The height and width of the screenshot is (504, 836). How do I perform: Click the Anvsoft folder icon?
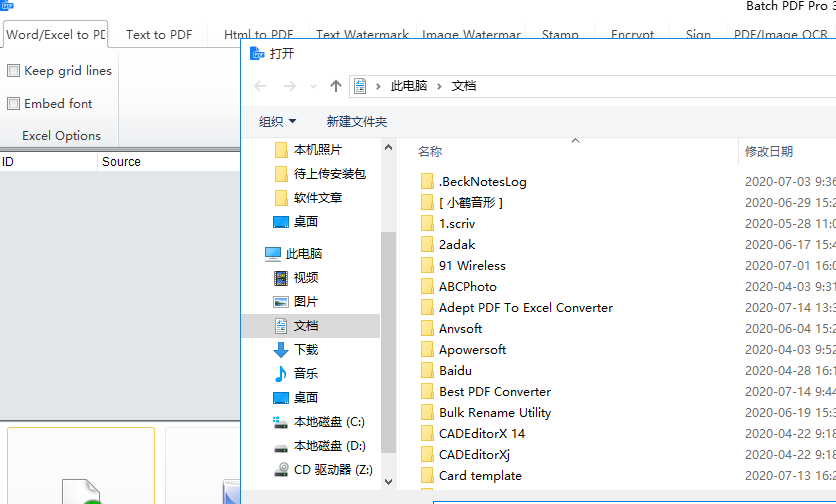[427, 329]
